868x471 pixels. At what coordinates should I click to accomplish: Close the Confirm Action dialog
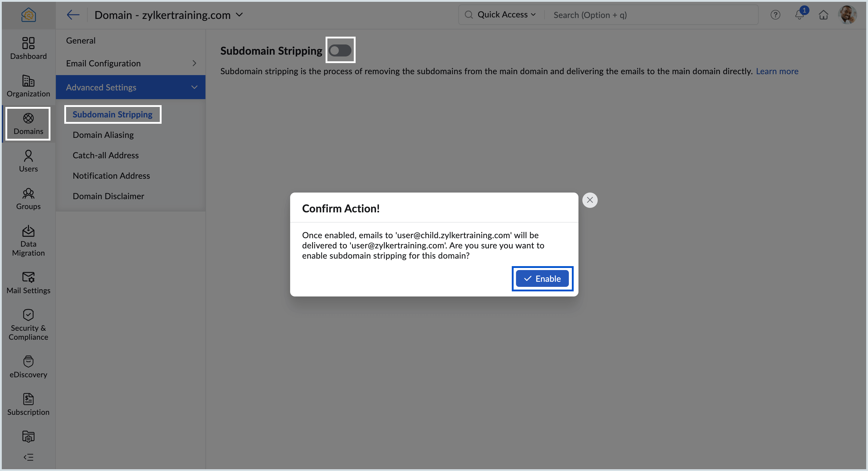[590, 200]
